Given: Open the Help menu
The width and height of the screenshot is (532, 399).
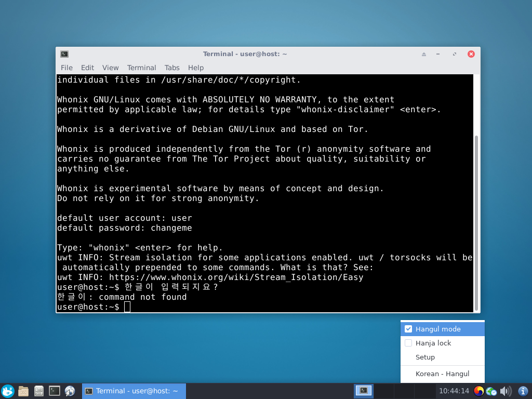Looking at the screenshot, I should [196, 68].
